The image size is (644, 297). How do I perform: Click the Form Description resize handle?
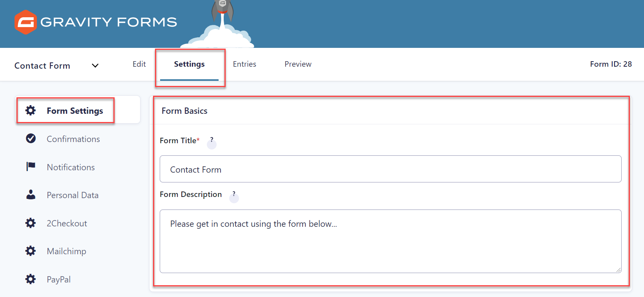click(618, 270)
